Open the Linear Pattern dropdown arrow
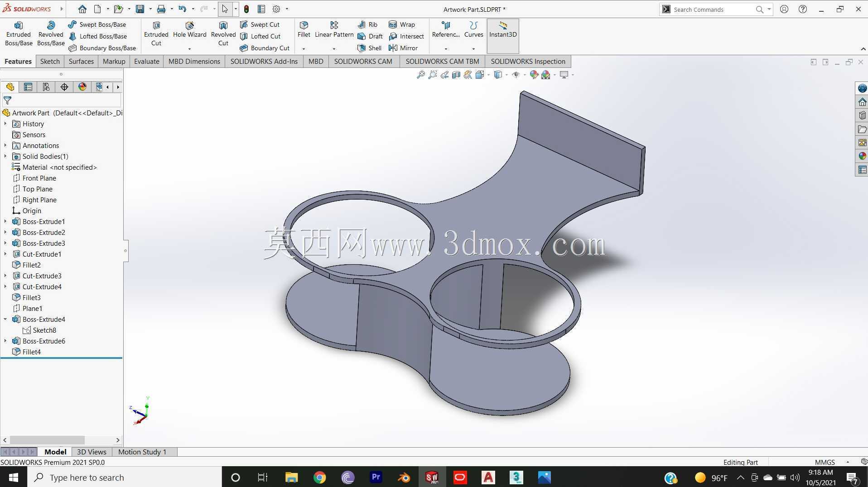The height and width of the screenshot is (487, 868). 334,48
